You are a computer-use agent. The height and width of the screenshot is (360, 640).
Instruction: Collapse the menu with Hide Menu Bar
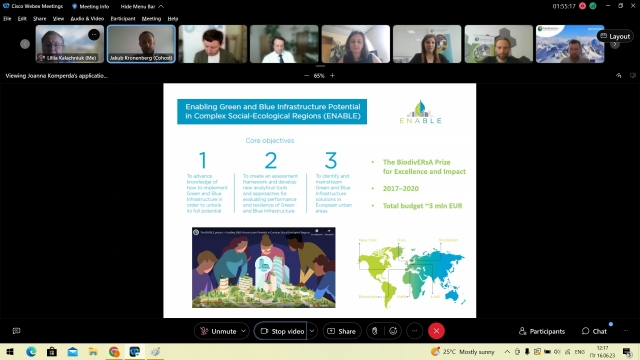pos(142,7)
